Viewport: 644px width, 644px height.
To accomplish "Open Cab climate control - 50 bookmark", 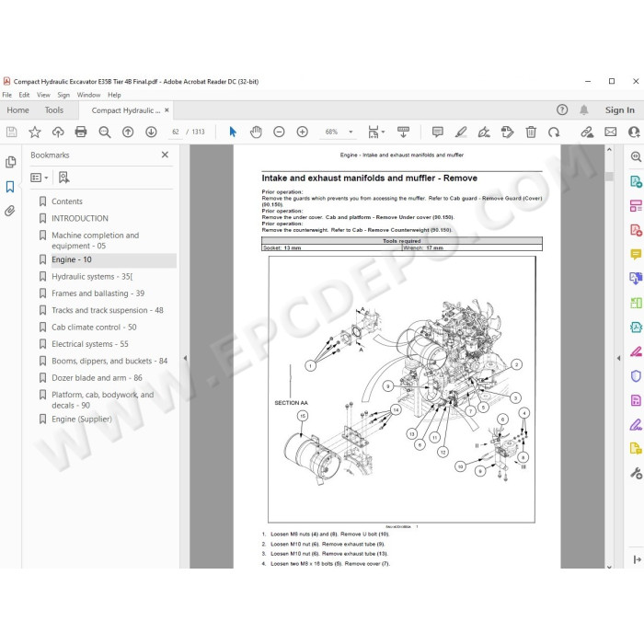I will pos(94,327).
